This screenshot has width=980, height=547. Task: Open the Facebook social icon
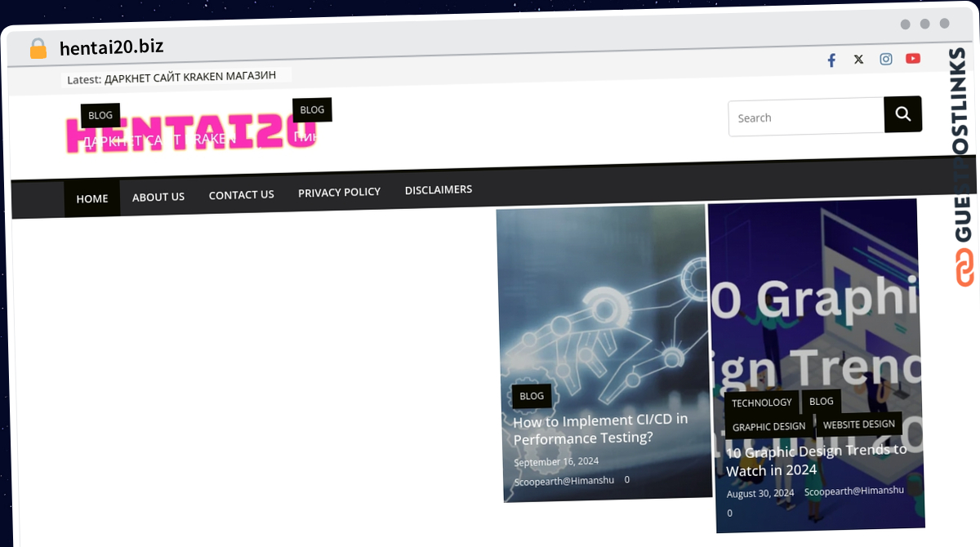pos(831,60)
